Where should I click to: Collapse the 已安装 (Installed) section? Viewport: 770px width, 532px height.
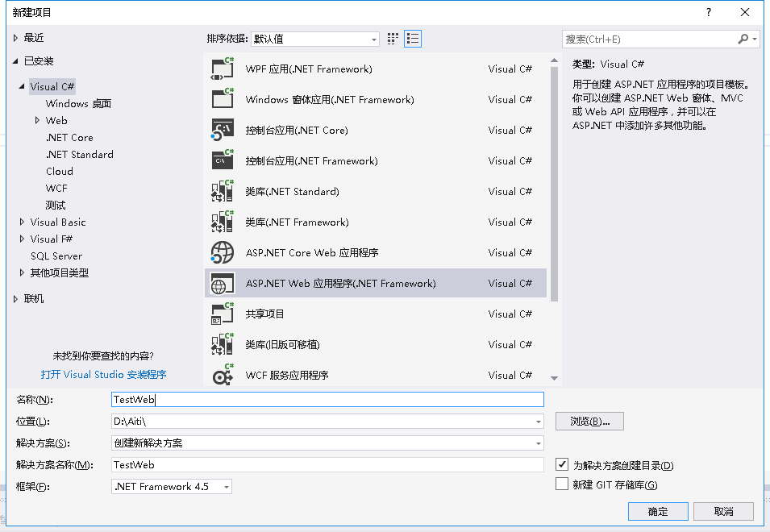pos(15,60)
